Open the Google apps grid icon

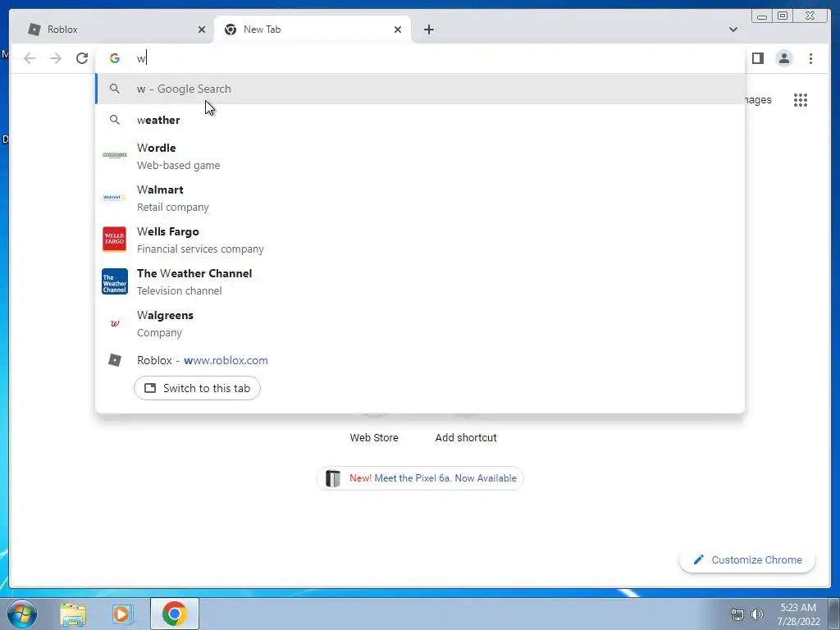point(801,100)
